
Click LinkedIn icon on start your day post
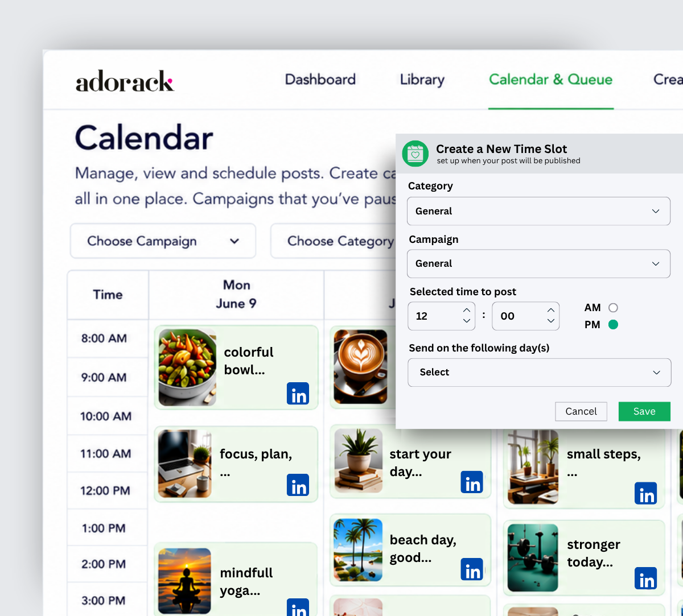coord(472,482)
